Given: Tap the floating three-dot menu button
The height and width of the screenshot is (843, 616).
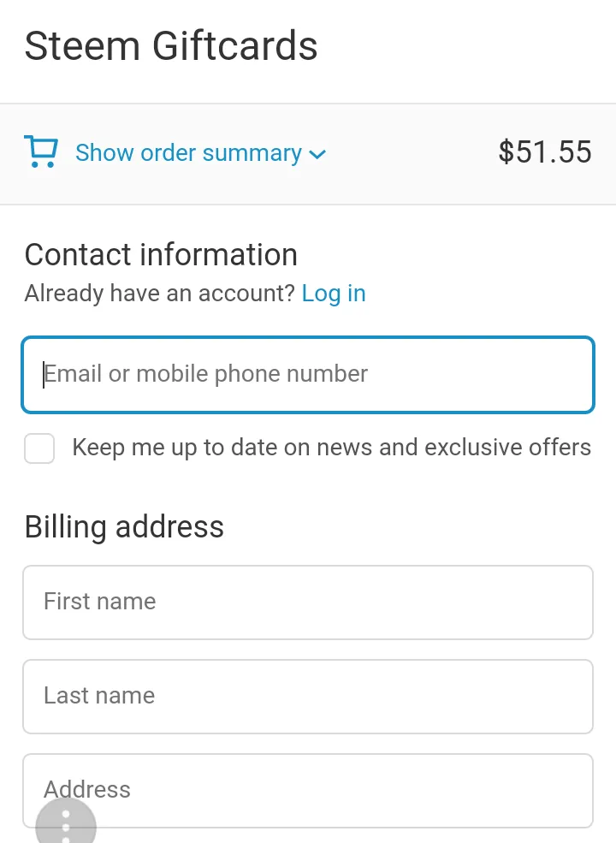Looking at the screenshot, I should click(66, 822).
